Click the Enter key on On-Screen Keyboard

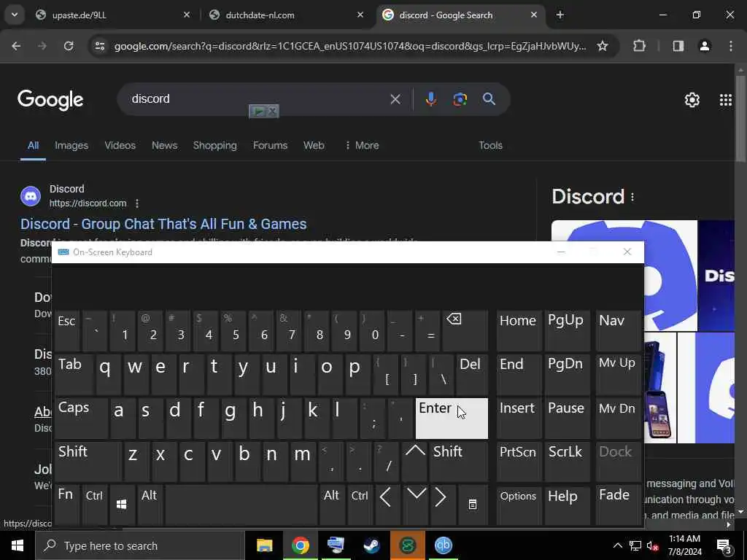click(x=452, y=418)
